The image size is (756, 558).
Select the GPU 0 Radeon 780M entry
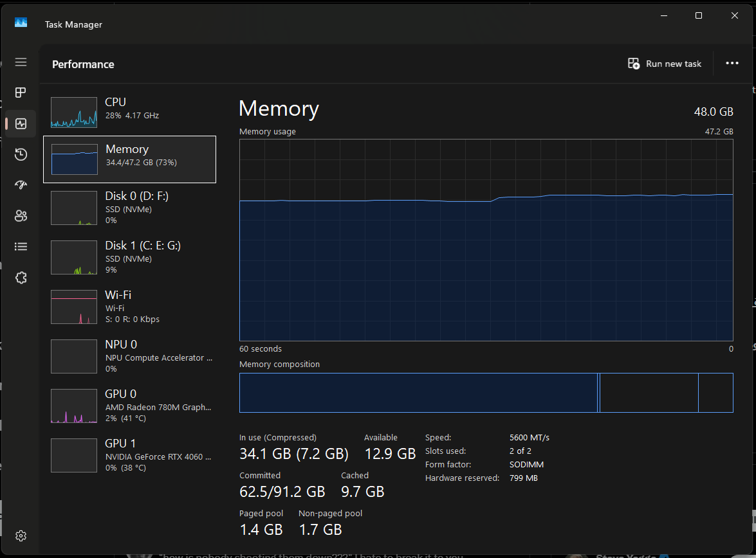pyautogui.click(x=129, y=405)
